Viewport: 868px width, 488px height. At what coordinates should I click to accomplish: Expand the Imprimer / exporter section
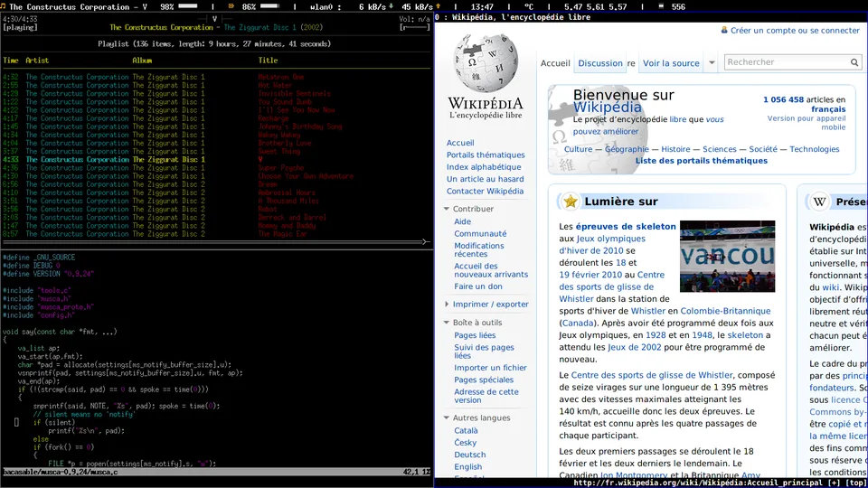point(446,304)
